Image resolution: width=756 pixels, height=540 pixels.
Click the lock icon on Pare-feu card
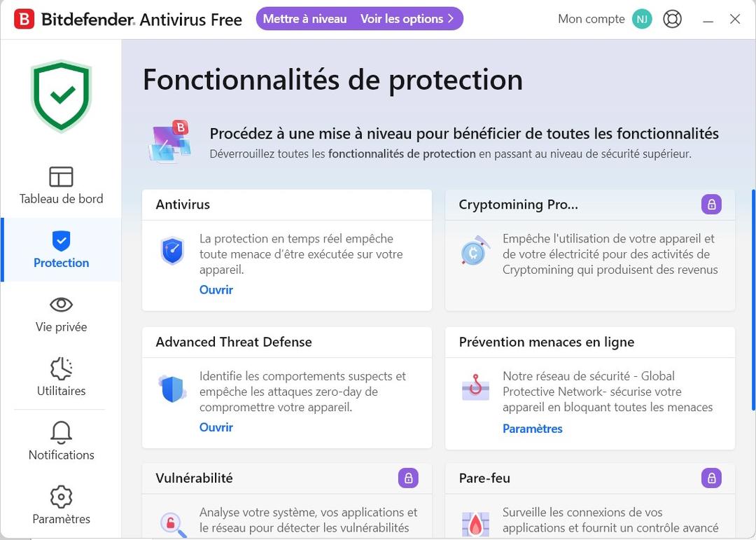pyautogui.click(x=711, y=478)
